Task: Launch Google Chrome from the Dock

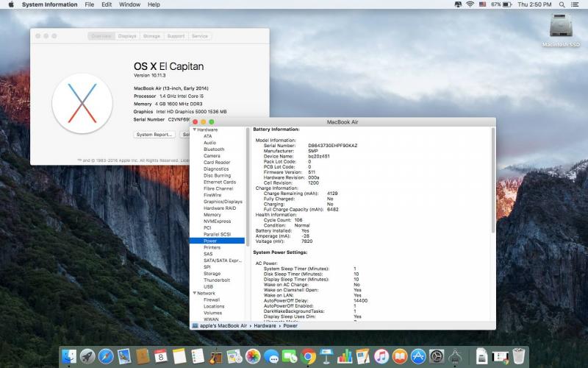Action: coord(308,356)
